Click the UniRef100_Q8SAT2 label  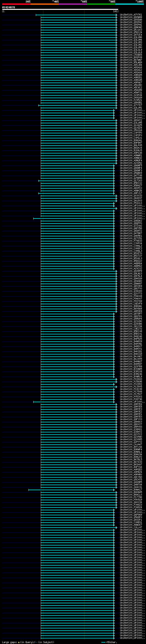coord(131,120)
